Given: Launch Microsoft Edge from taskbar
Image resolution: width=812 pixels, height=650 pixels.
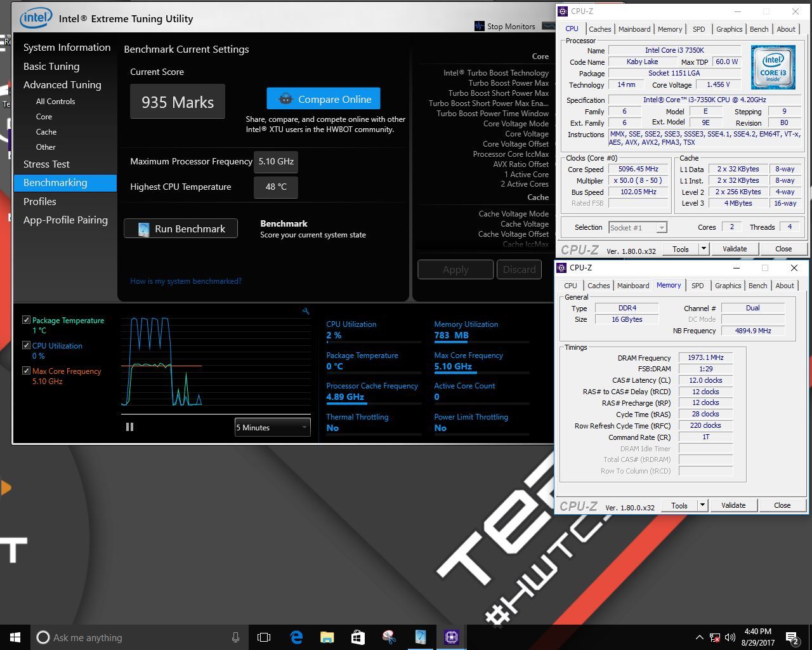Looking at the screenshot, I should (296, 637).
